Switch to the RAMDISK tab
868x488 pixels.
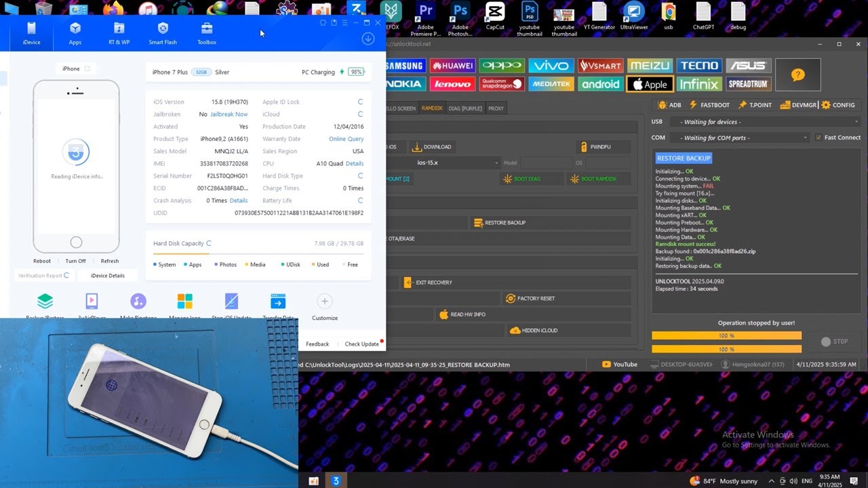(432, 108)
